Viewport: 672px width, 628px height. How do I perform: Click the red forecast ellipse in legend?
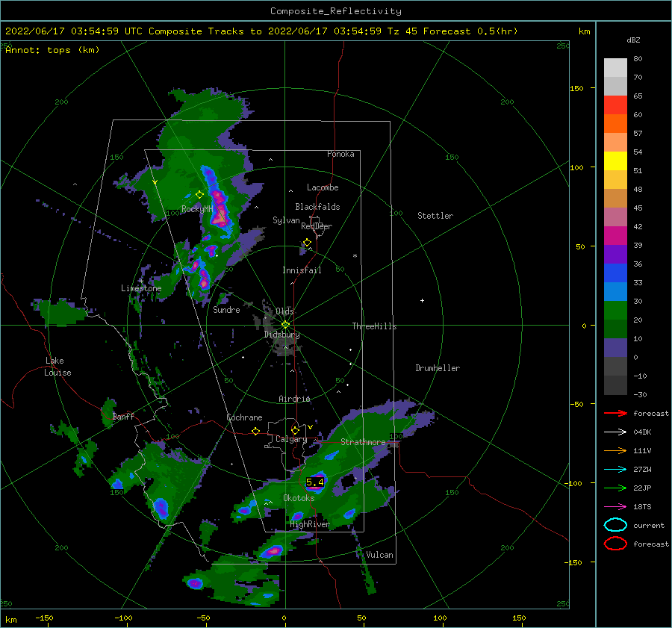point(615,544)
